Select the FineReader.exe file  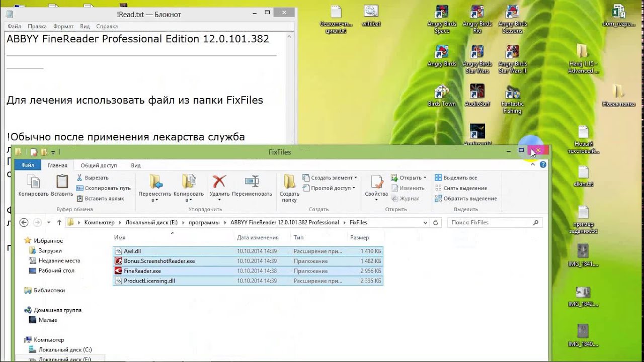248,271
